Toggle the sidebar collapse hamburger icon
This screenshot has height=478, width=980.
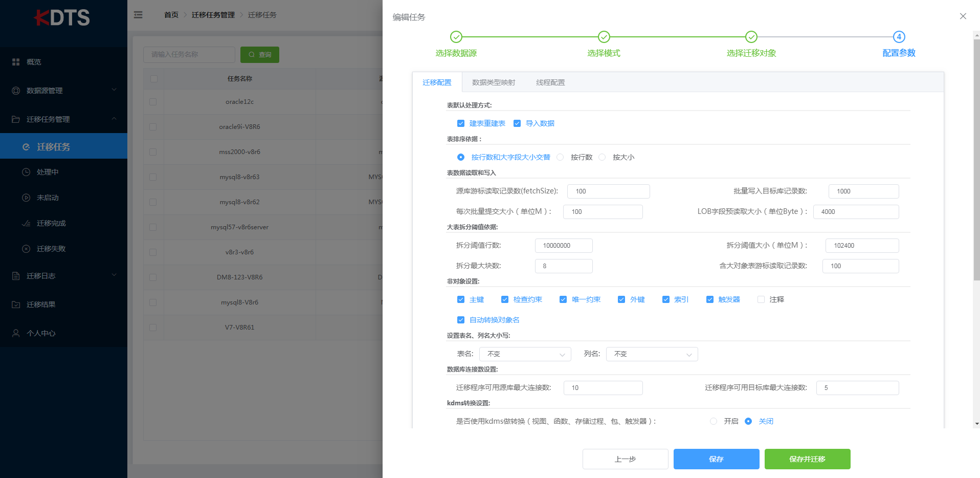pos(138,15)
